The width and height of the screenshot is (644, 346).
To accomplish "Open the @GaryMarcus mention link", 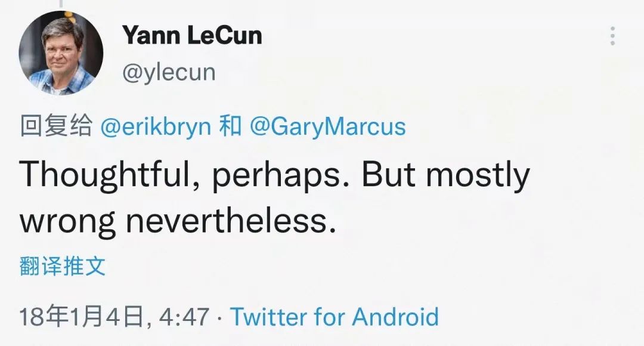I will click(x=327, y=126).
